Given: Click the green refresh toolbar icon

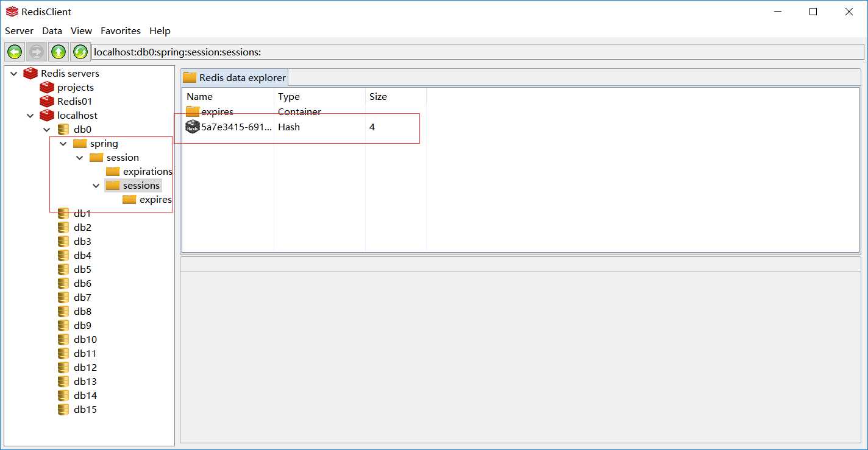Looking at the screenshot, I should [x=80, y=52].
